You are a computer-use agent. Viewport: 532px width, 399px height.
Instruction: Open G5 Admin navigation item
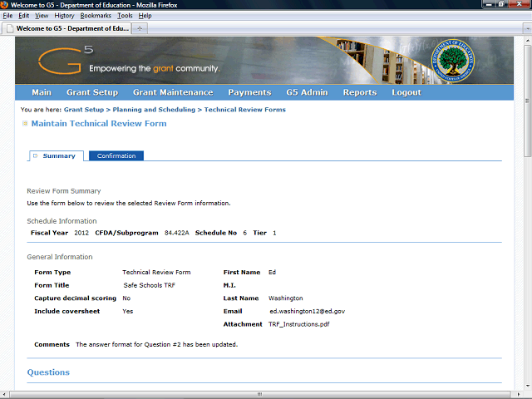pyautogui.click(x=307, y=92)
